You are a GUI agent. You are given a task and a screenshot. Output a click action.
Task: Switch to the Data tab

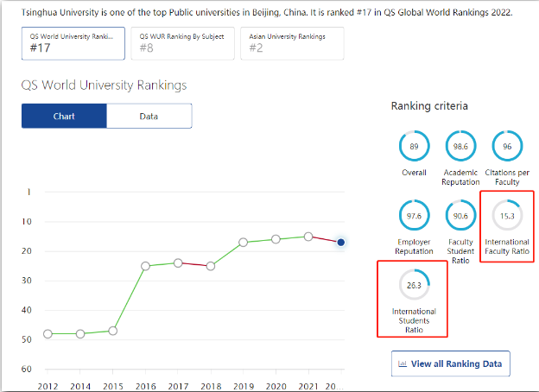tap(149, 116)
